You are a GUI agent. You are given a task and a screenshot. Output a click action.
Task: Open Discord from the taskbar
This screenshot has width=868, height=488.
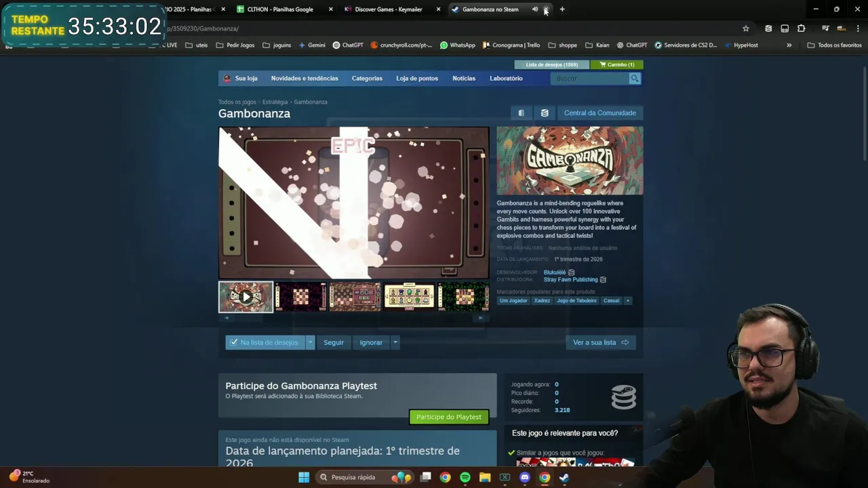(x=525, y=477)
